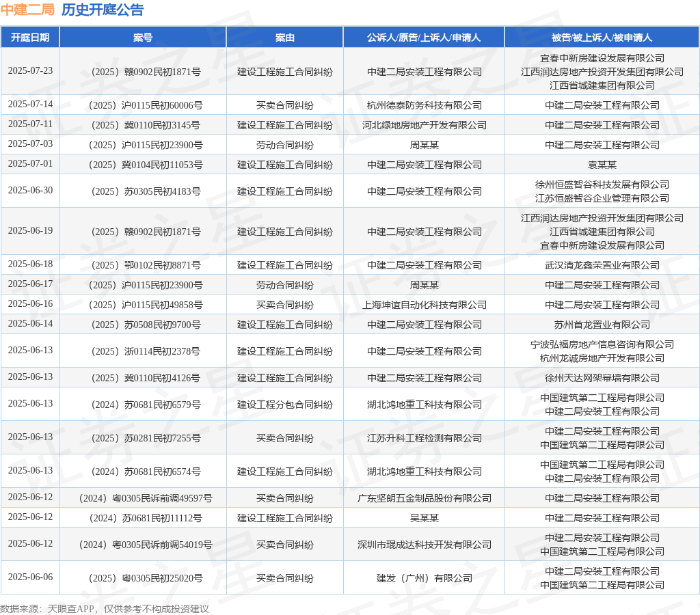
Task: Click case number 苏0681民初6579号
Action: 146,405
